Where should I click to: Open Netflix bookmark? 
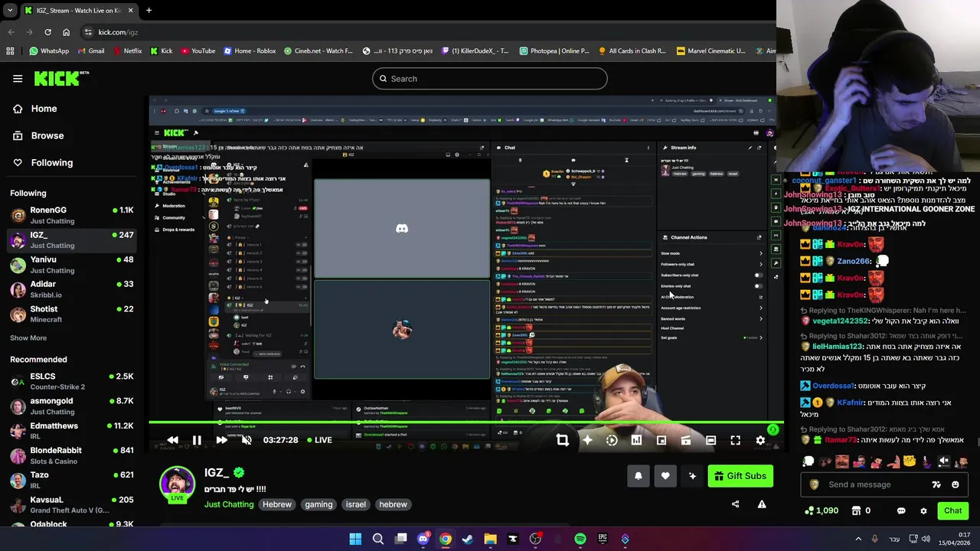click(x=126, y=51)
